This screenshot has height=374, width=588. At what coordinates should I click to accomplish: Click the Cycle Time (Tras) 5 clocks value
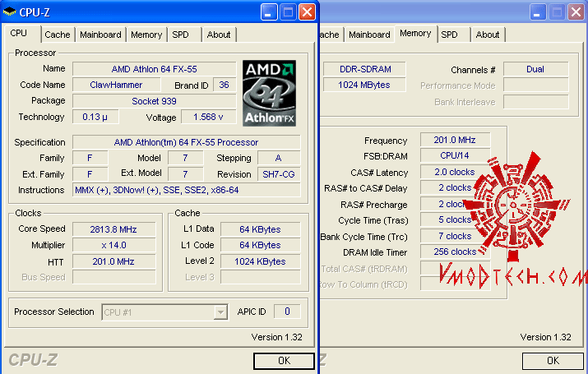(x=455, y=220)
